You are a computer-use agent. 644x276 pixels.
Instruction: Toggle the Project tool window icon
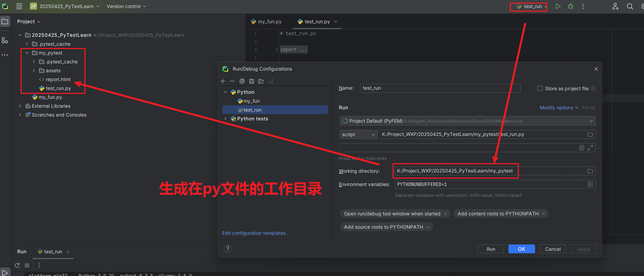coord(5,21)
